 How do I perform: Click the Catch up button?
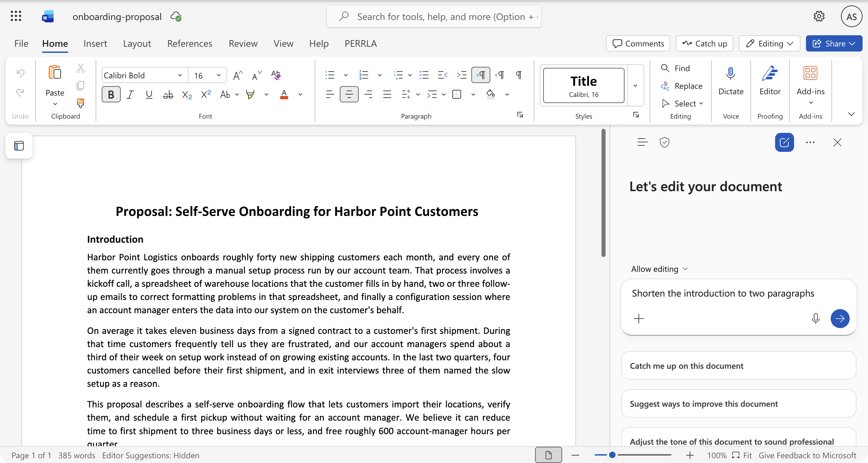(705, 43)
